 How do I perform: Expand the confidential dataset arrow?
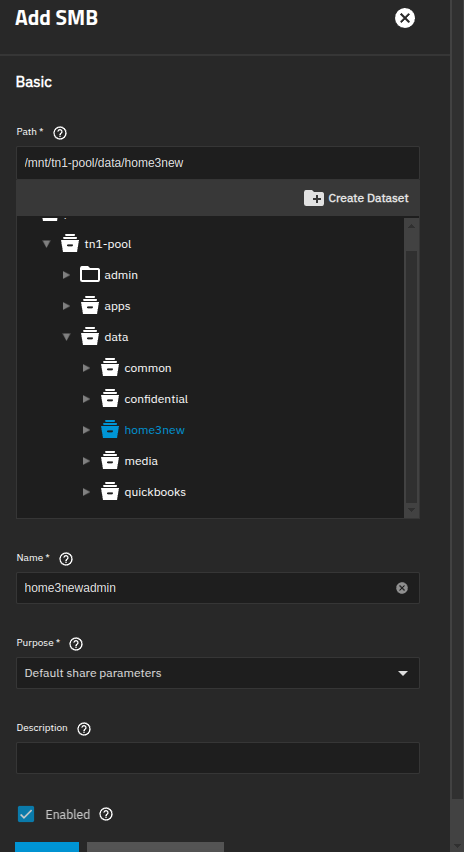tap(86, 399)
